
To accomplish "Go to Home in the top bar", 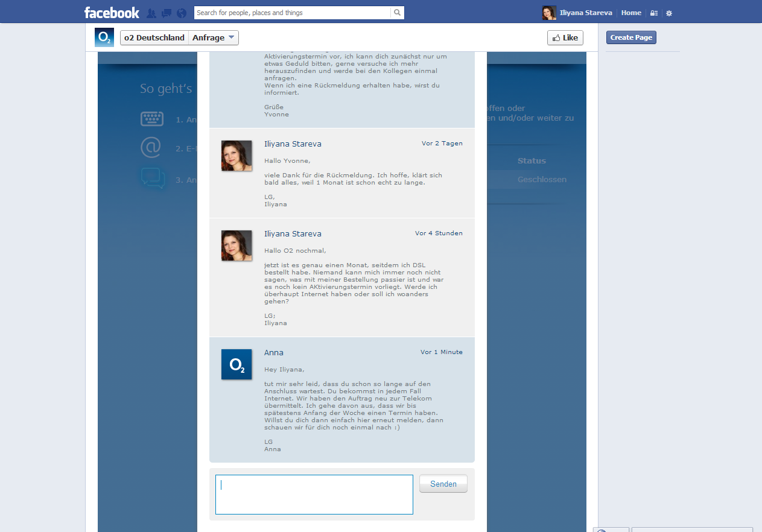I will (631, 13).
